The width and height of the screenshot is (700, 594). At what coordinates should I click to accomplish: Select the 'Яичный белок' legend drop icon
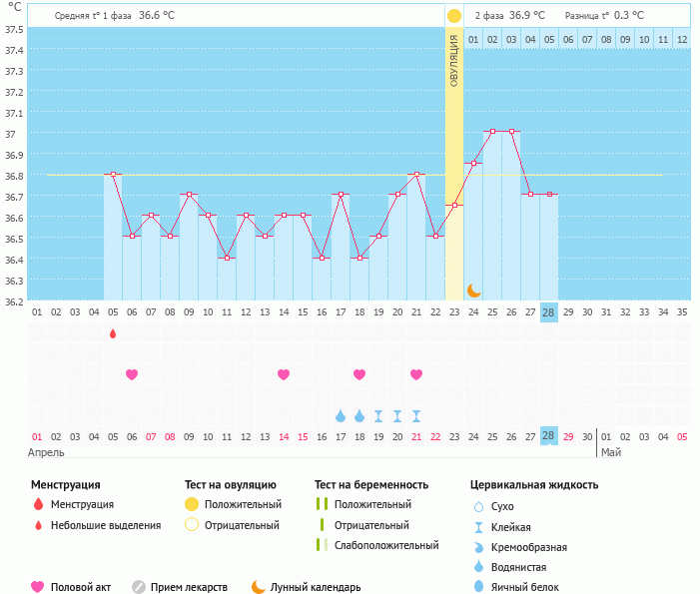pyautogui.click(x=477, y=587)
